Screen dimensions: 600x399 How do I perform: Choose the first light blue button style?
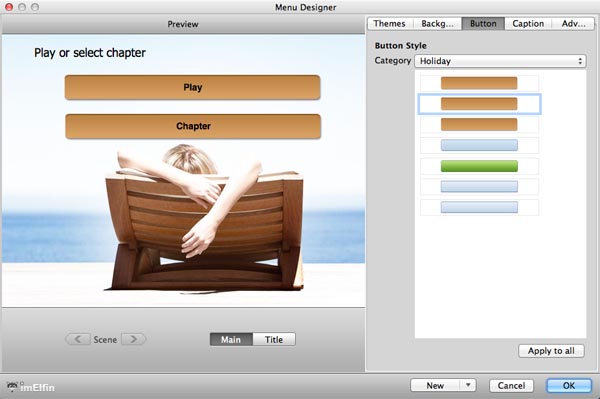click(479, 145)
